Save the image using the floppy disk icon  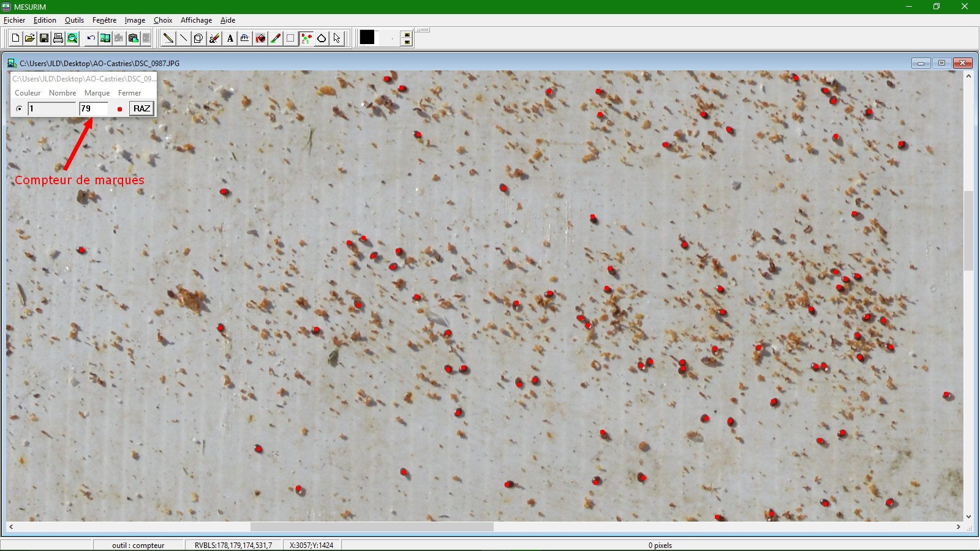[x=44, y=39]
